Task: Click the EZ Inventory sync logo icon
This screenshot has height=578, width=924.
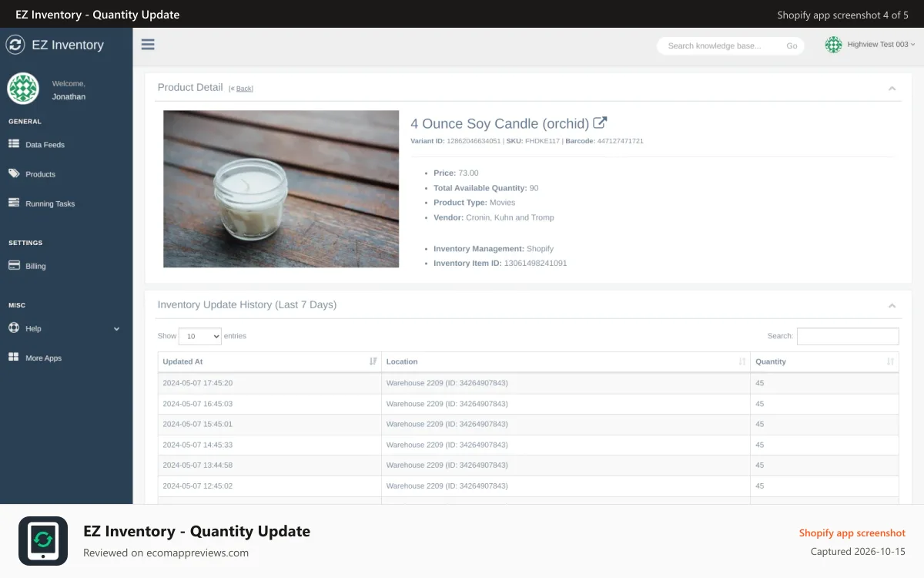Action: [15, 45]
